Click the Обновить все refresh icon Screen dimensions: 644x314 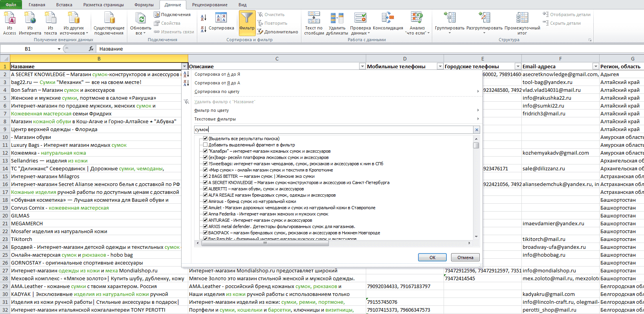pos(141,18)
